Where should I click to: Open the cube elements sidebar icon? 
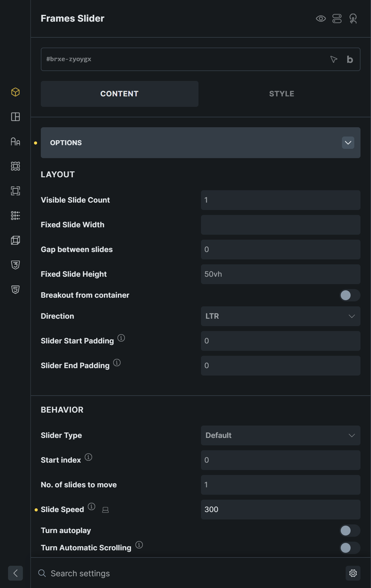pyautogui.click(x=15, y=92)
